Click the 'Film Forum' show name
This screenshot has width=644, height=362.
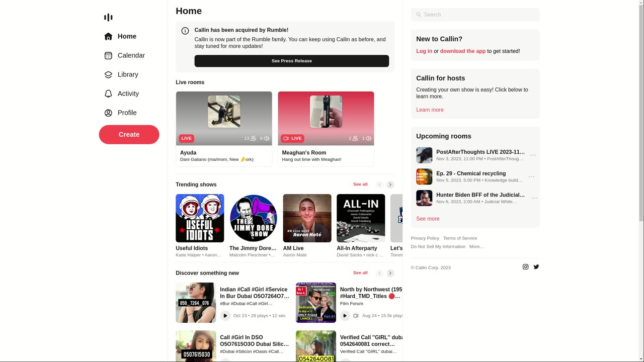click(x=352, y=304)
